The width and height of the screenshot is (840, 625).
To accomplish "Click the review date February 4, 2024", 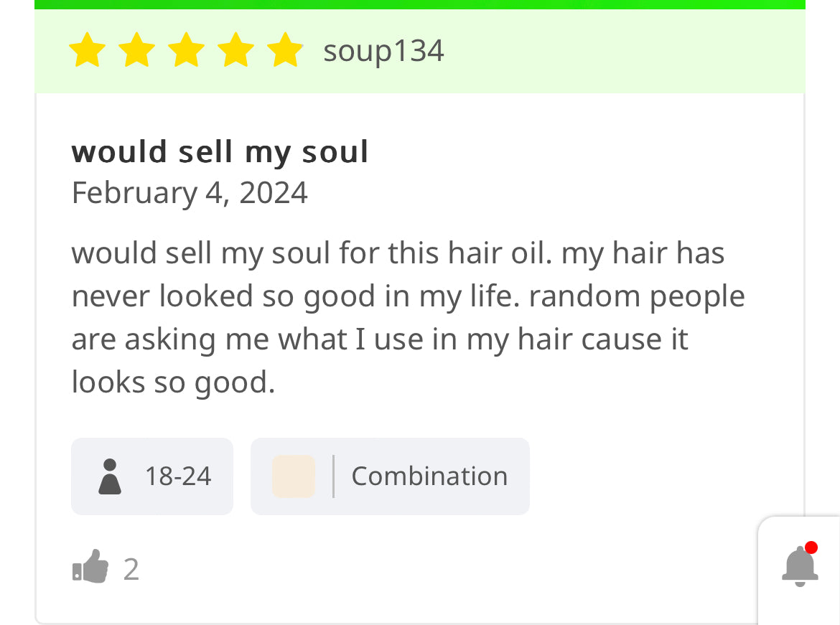I will [190, 192].
